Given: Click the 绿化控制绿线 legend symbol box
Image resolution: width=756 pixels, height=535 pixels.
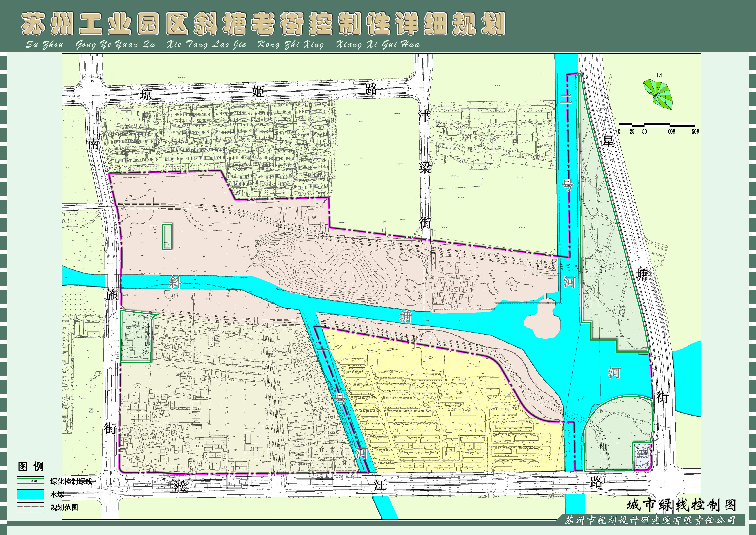Looking at the screenshot, I should click(x=31, y=481).
